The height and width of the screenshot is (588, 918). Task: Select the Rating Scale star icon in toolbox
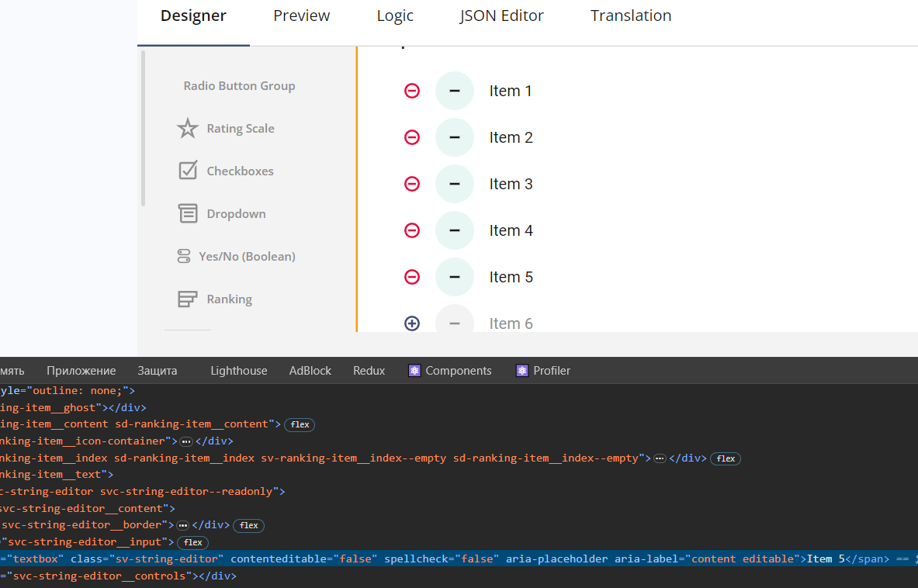(x=188, y=128)
